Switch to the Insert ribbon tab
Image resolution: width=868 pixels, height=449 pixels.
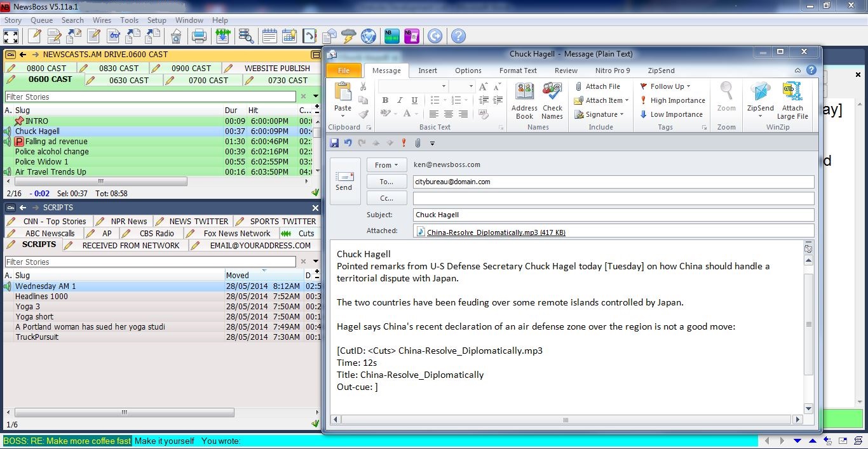[428, 70]
